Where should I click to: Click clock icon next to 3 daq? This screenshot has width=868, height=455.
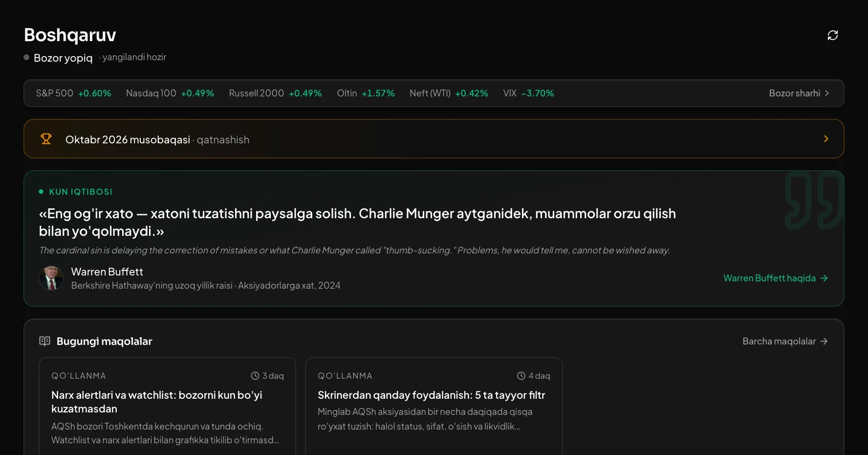point(255,376)
